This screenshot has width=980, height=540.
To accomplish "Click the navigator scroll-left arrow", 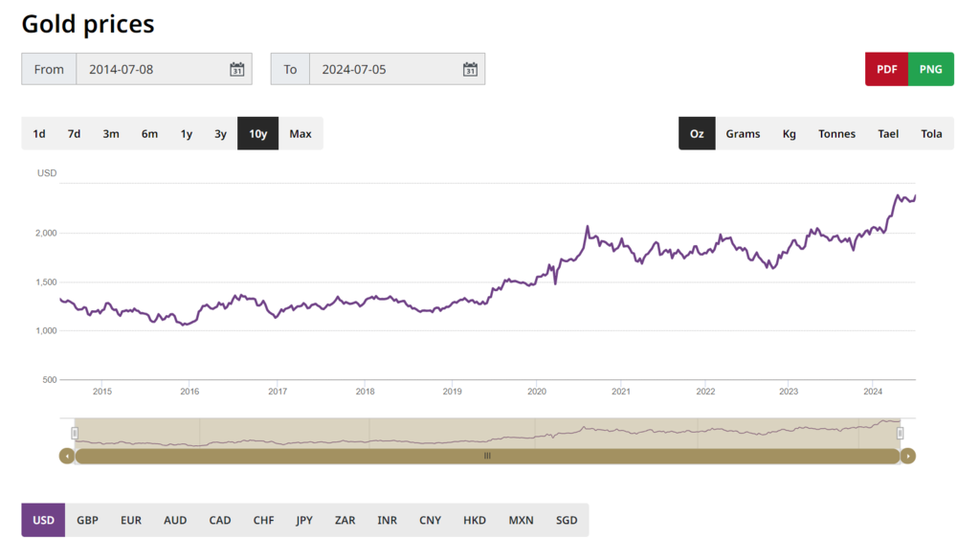I will 67,456.
